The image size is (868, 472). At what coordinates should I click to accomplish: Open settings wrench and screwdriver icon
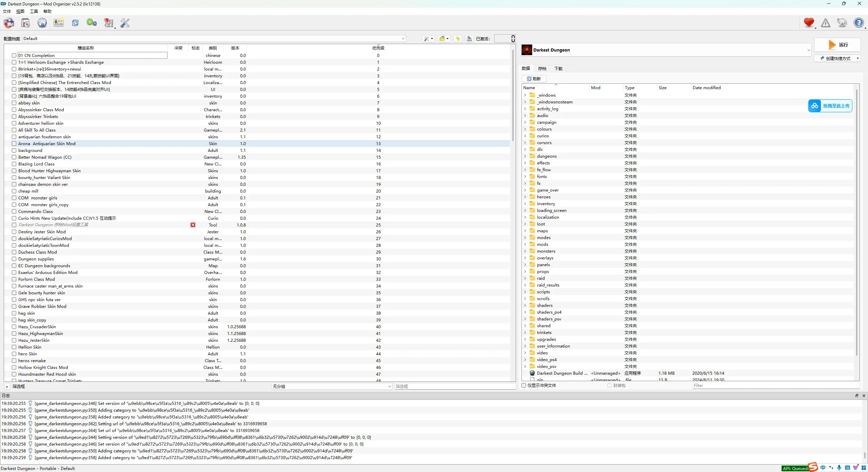[125, 23]
